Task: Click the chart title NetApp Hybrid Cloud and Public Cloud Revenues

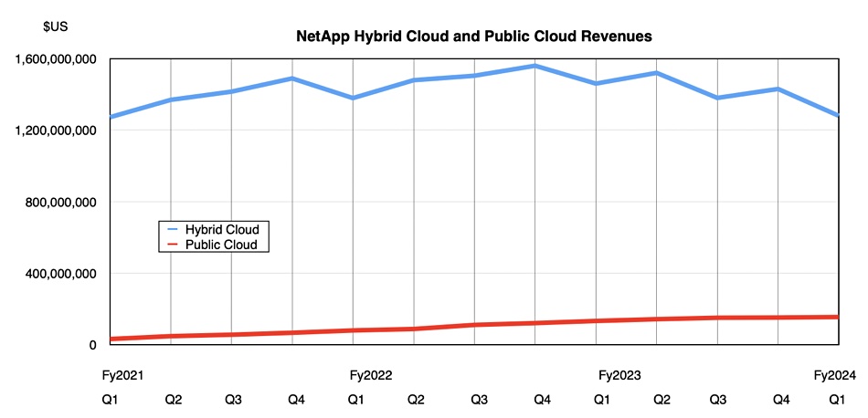Action: (474, 37)
